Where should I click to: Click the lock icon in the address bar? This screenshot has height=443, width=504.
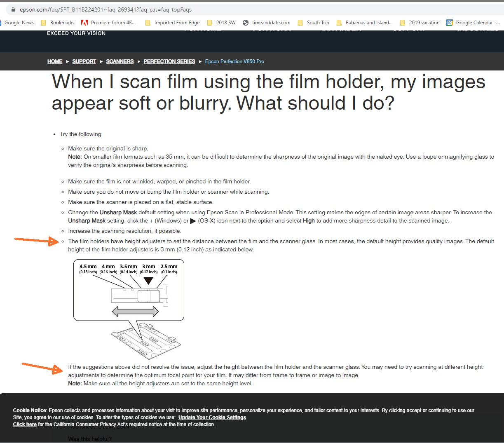[13, 9]
